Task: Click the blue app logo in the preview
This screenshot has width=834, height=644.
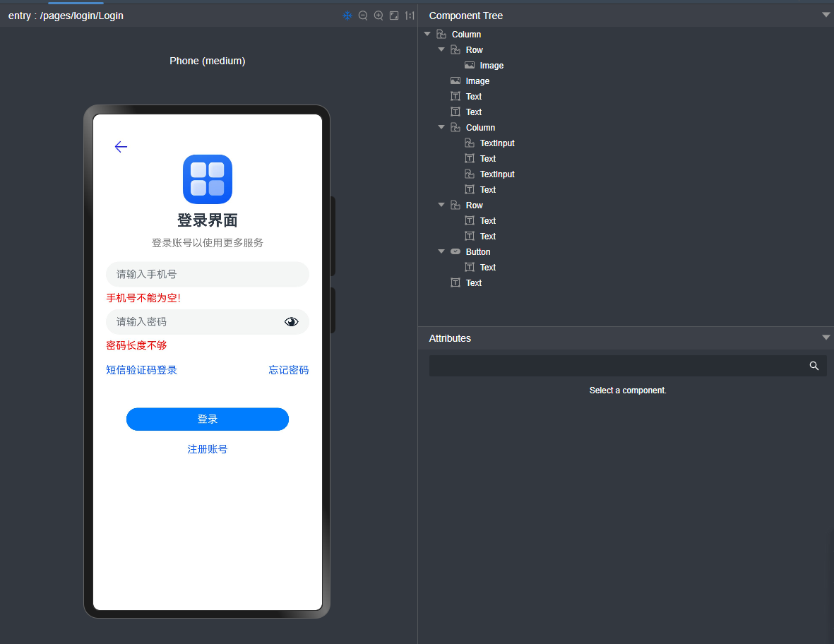Action: pyautogui.click(x=207, y=179)
